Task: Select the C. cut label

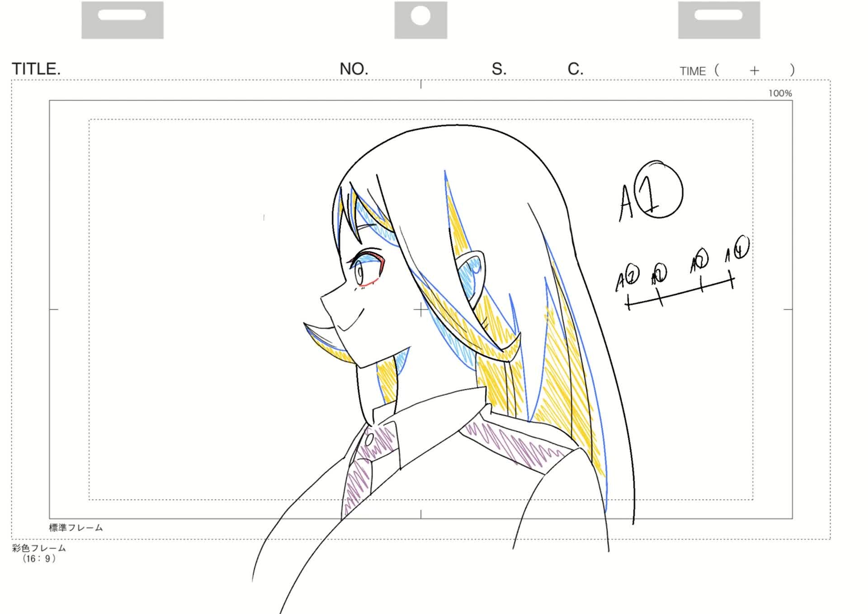Action: pos(576,69)
